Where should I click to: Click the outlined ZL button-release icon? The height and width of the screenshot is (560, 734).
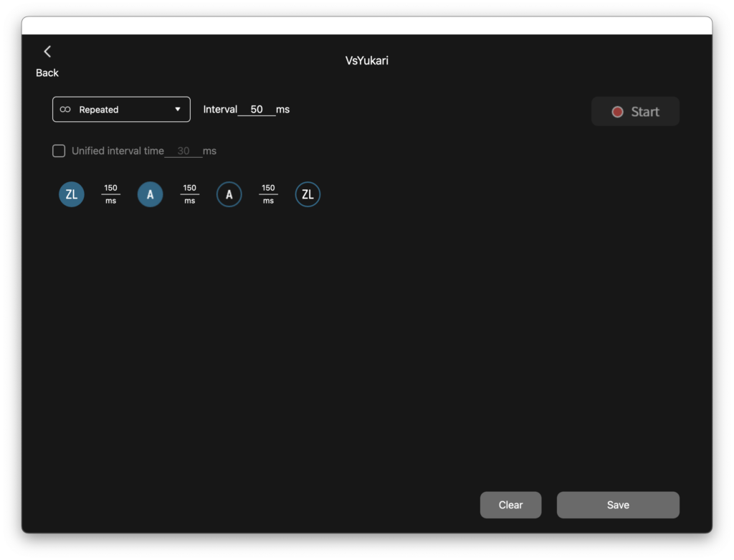[x=308, y=194]
